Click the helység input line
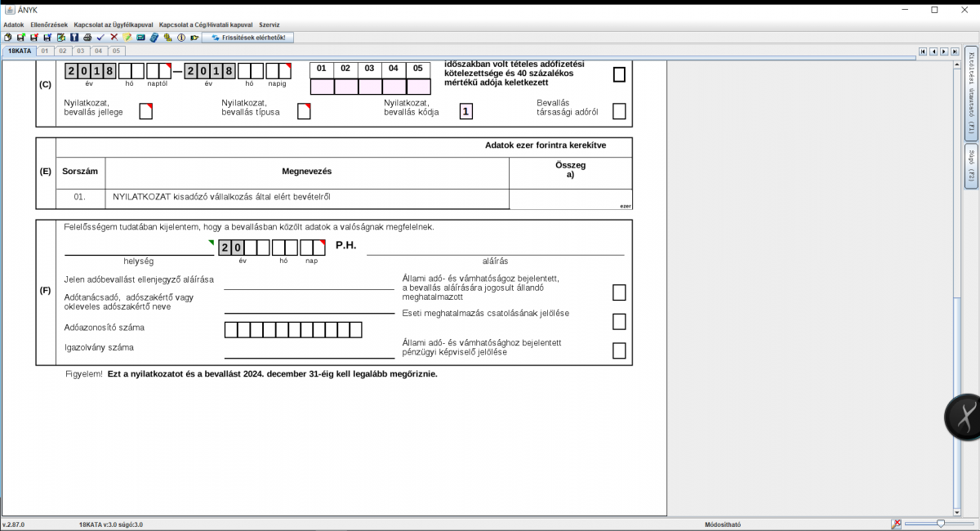The width and height of the screenshot is (980, 531). coord(138,248)
